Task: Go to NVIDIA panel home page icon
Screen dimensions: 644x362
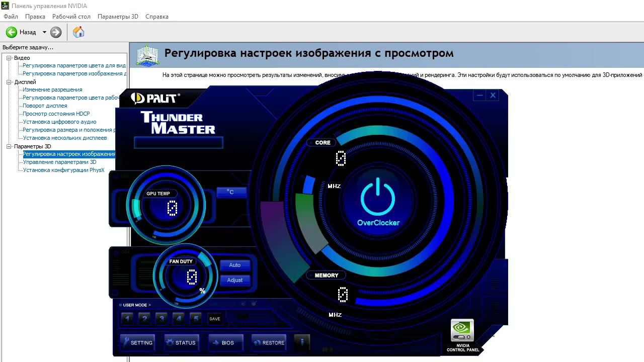Action: click(78, 32)
